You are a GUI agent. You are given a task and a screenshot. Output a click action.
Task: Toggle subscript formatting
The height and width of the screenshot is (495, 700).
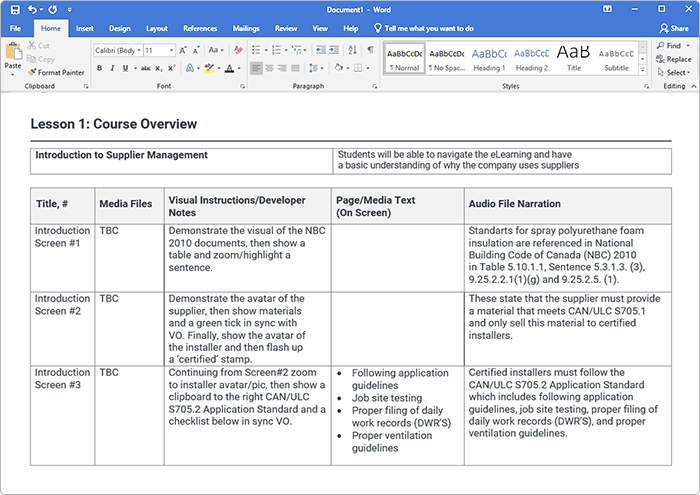click(160, 68)
